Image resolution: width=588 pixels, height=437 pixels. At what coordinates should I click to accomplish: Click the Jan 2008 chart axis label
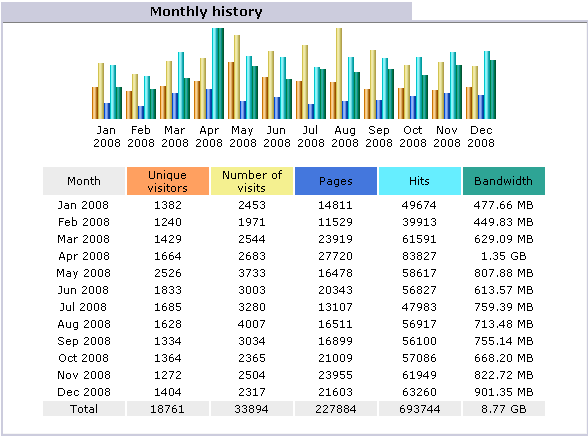106,137
